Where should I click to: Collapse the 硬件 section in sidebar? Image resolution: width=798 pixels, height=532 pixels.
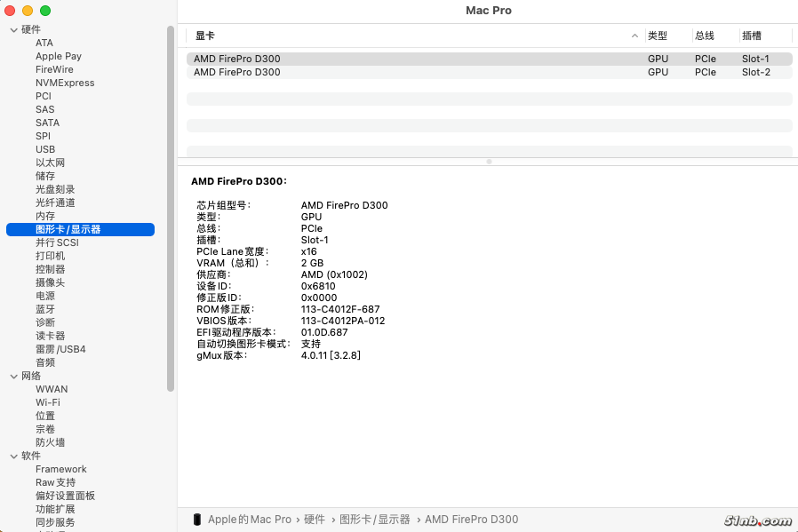pyautogui.click(x=13, y=29)
